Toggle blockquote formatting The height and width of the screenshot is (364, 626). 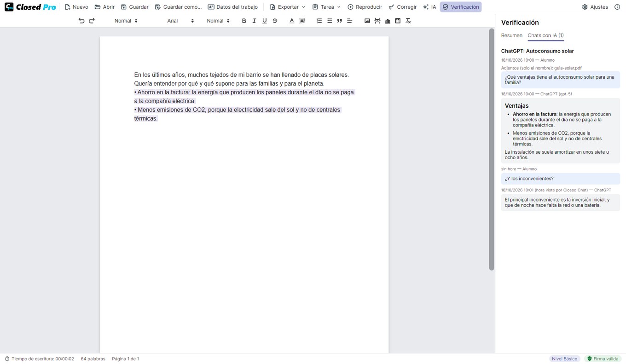point(339,21)
